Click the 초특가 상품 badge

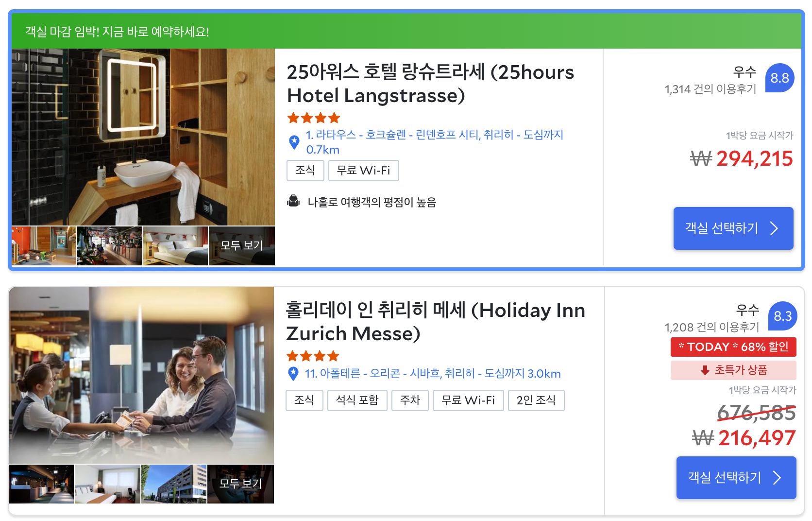tap(733, 370)
